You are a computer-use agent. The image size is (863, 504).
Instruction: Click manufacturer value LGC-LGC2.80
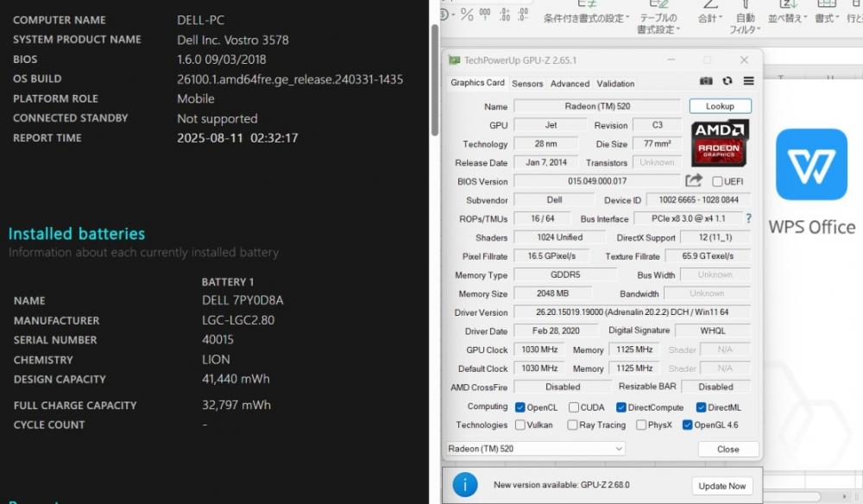click(x=238, y=320)
